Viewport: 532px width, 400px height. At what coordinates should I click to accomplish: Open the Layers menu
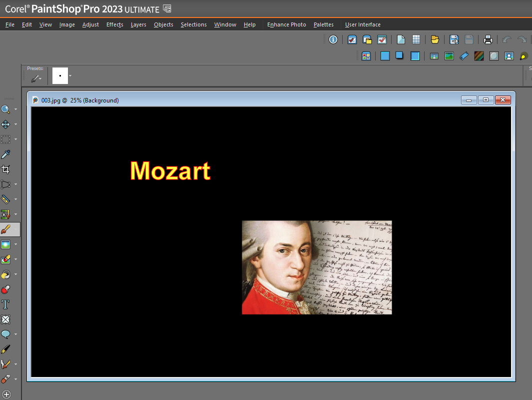(138, 24)
